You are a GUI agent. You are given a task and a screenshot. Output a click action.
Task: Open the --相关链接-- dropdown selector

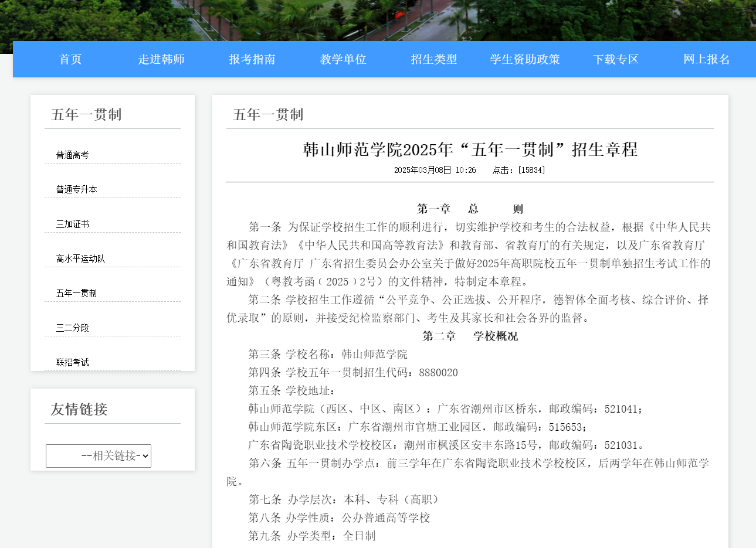[x=98, y=455]
